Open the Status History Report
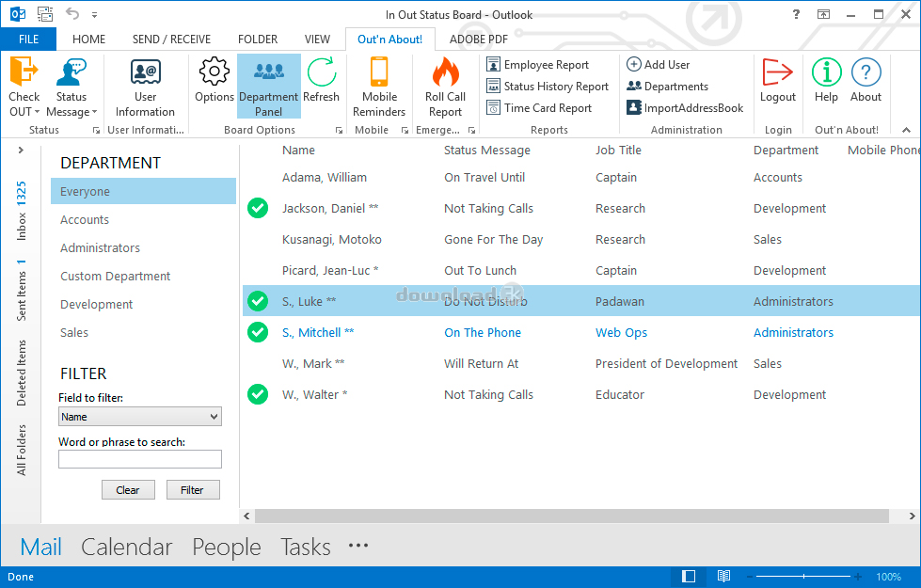 point(548,87)
